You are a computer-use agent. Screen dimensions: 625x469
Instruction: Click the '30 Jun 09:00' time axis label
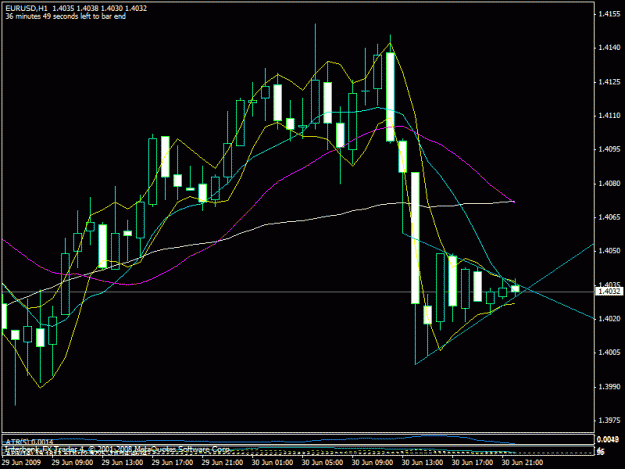coord(372,463)
